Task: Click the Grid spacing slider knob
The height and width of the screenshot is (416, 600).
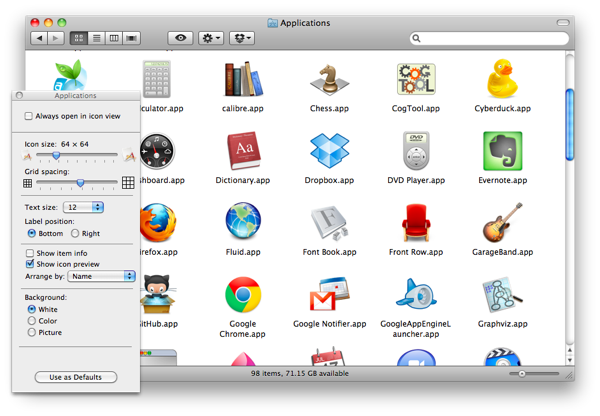Action: click(80, 183)
